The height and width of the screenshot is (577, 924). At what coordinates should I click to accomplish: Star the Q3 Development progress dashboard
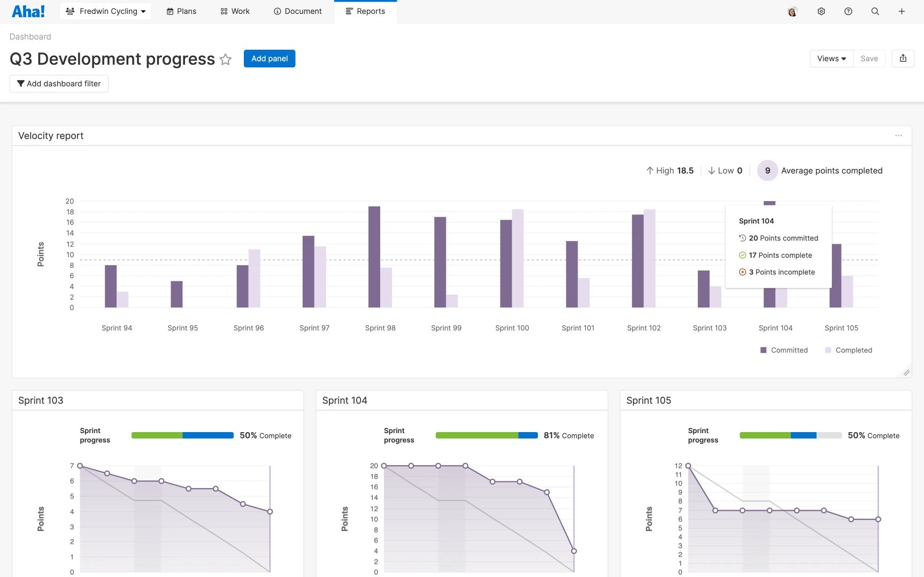(x=226, y=59)
